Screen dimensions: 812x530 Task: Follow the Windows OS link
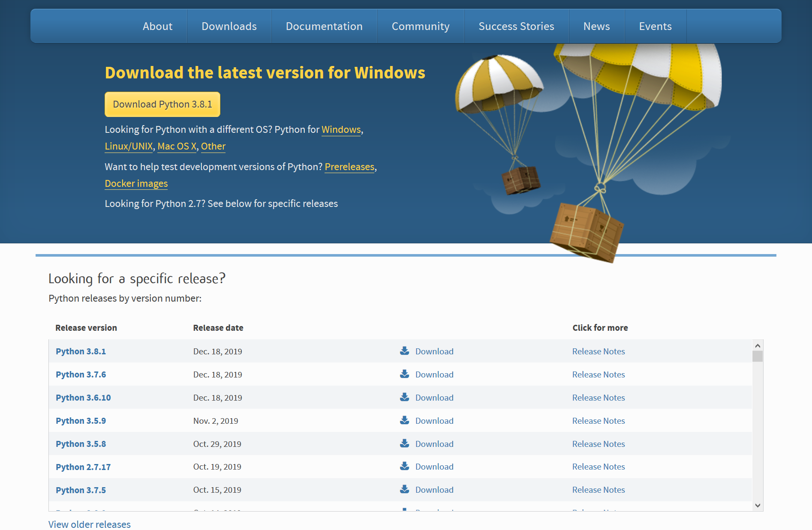point(341,129)
